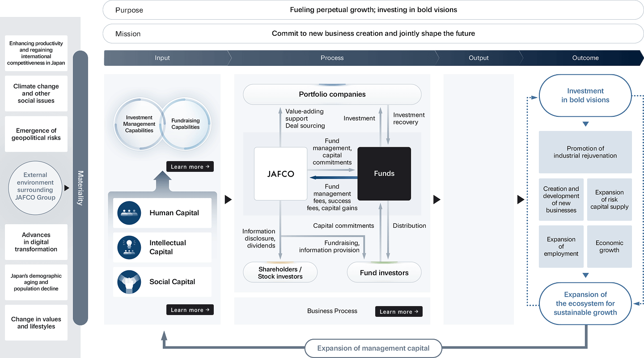The height and width of the screenshot is (358, 644).
Task: Enable the Emergence of geopolitical risks item
Action: [x=36, y=133]
